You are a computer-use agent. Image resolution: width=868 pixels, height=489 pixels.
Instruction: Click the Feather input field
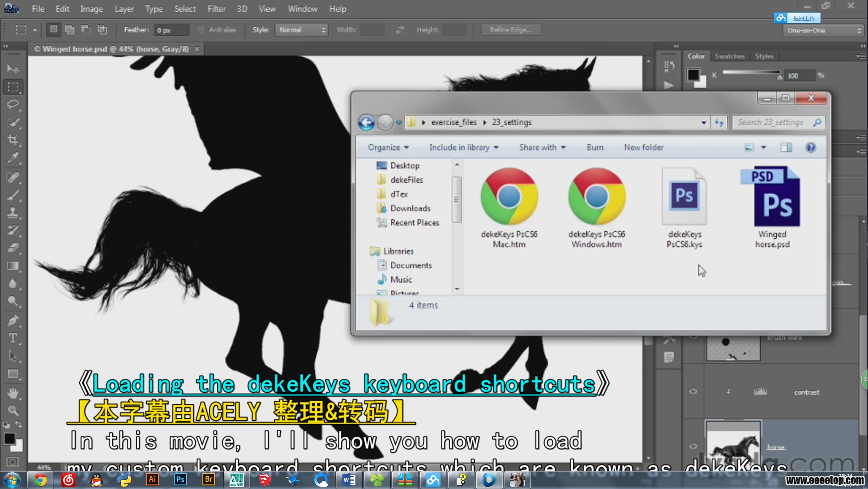coord(171,30)
